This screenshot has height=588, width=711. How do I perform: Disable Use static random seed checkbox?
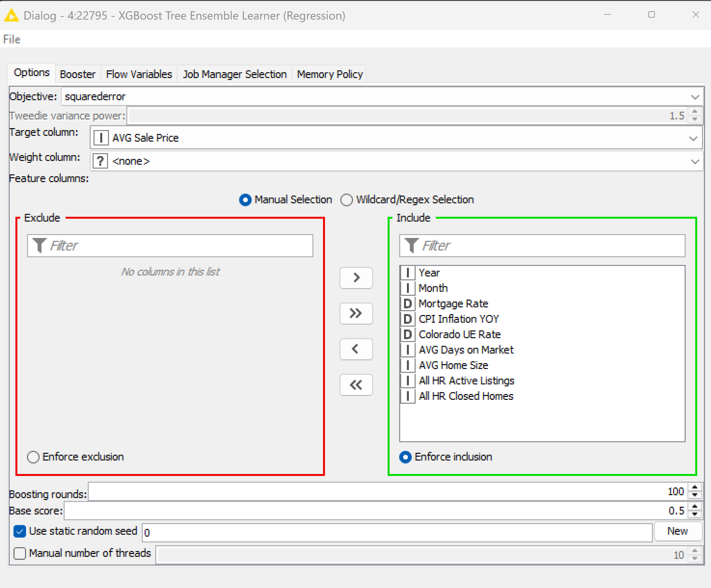[x=20, y=531]
